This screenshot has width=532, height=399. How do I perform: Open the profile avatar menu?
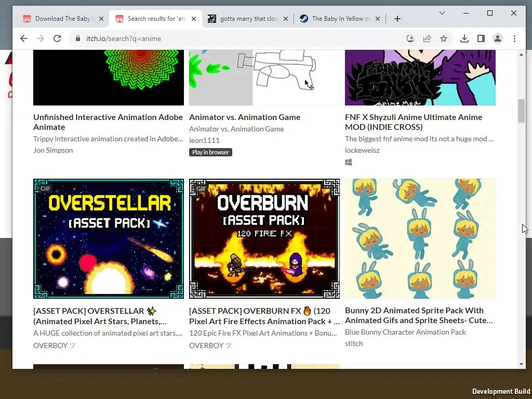coord(497,38)
